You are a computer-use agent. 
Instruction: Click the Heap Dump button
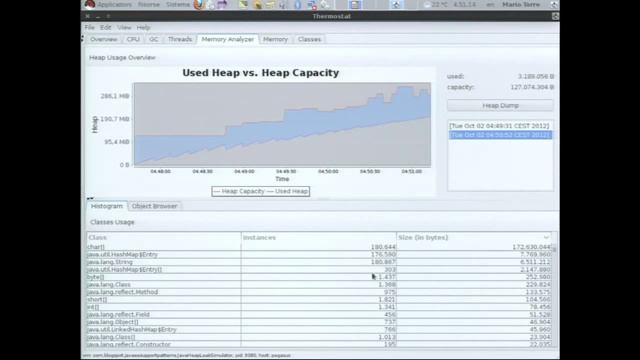pyautogui.click(x=500, y=106)
